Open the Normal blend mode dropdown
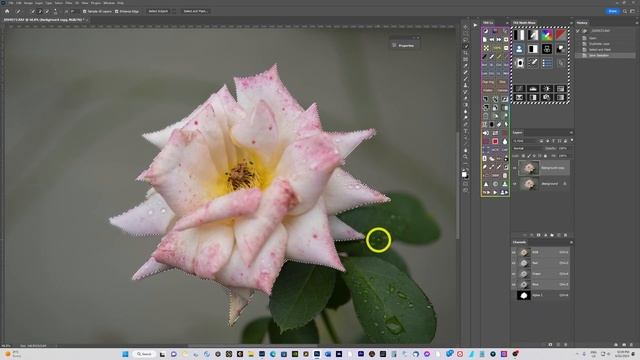This screenshot has height=360, width=640. (x=527, y=148)
